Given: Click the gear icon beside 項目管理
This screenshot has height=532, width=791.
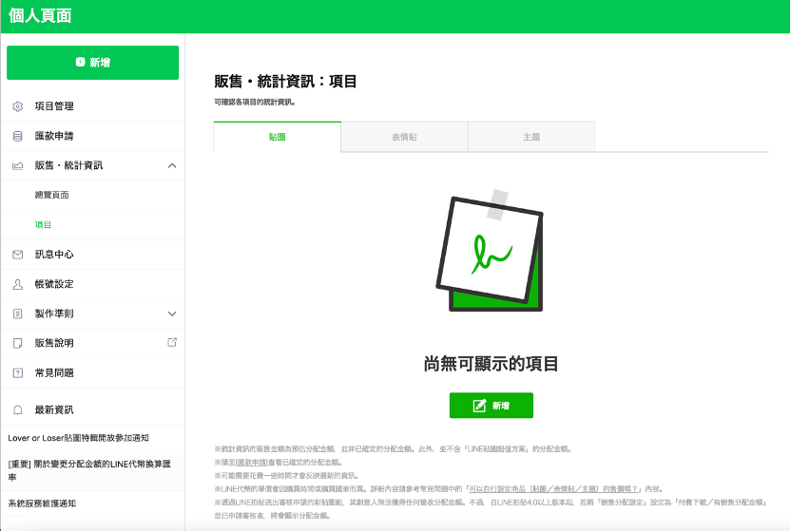Looking at the screenshot, I should tap(18, 106).
